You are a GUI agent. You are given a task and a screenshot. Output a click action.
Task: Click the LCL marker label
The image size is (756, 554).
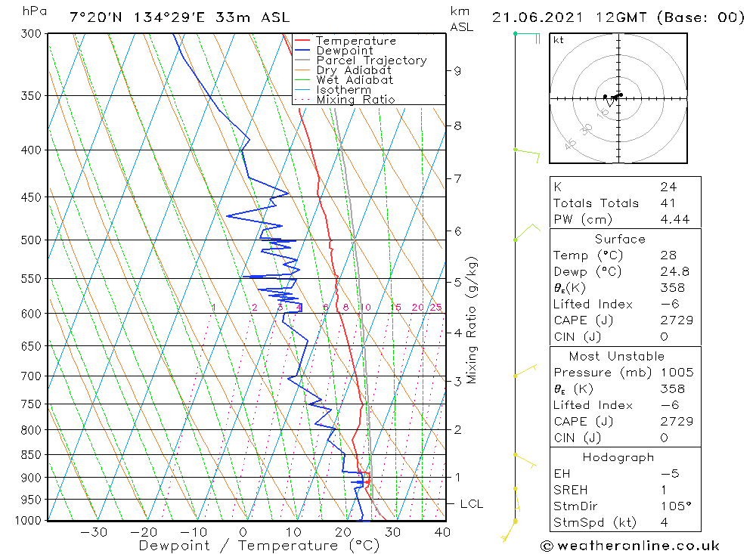(x=472, y=504)
